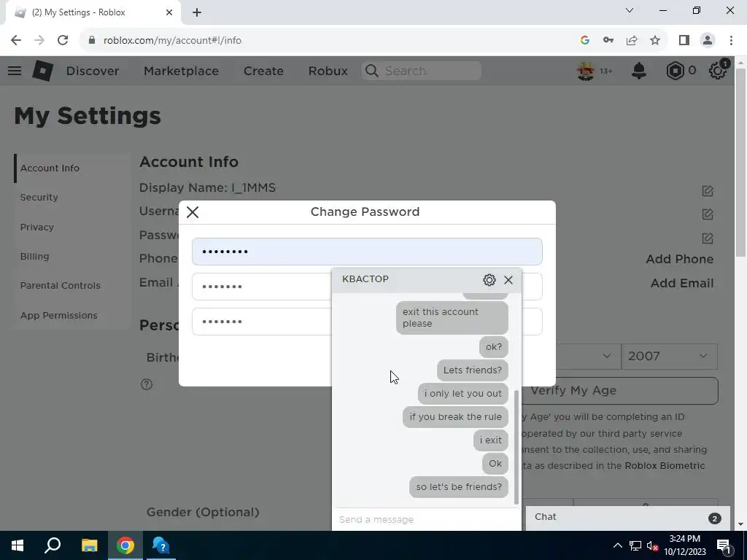The height and width of the screenshot is (560, 747).
Task: Click the current password field
Action: (x=367, y=252)
